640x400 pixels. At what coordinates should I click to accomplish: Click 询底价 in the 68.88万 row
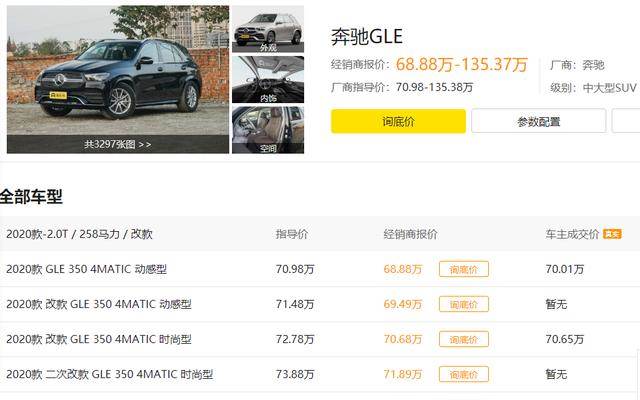[464, 269]
